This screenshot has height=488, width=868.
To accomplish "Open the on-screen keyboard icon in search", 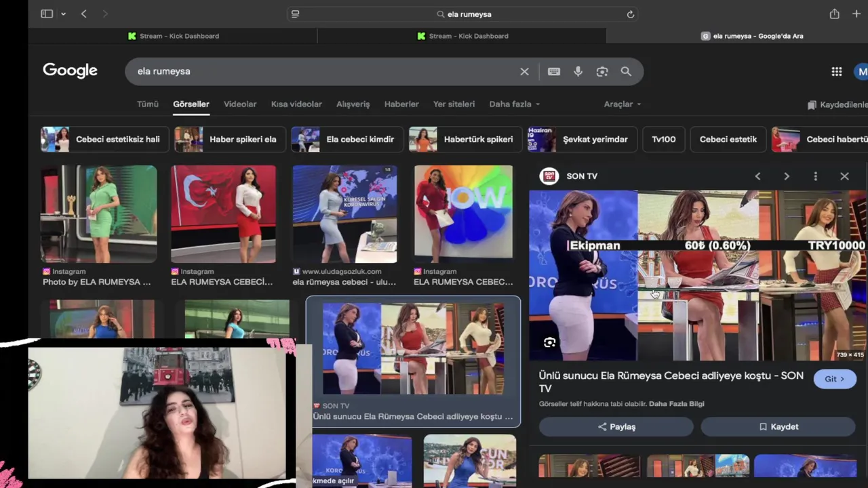I will coord(554,71).
